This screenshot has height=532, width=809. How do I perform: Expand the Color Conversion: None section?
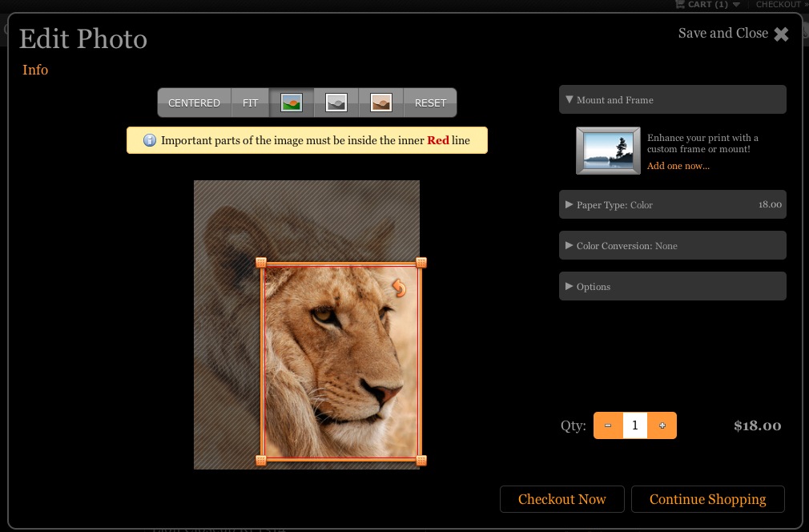coord(672,245)
